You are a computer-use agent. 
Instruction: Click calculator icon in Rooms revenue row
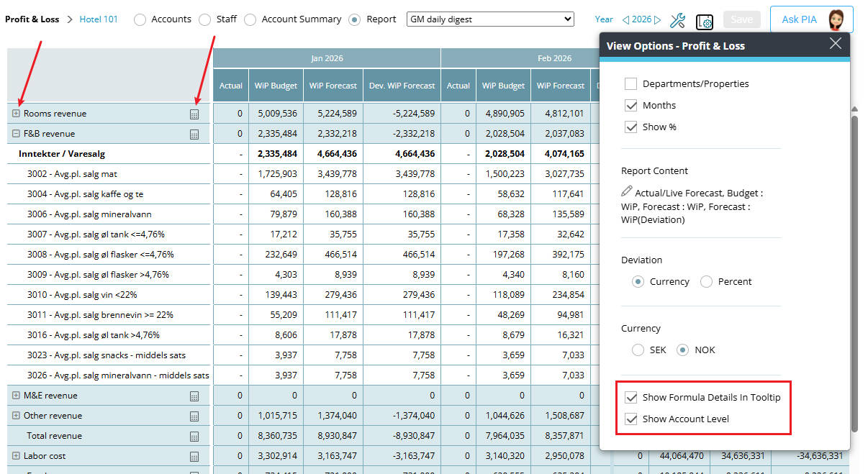coord(194,114)
